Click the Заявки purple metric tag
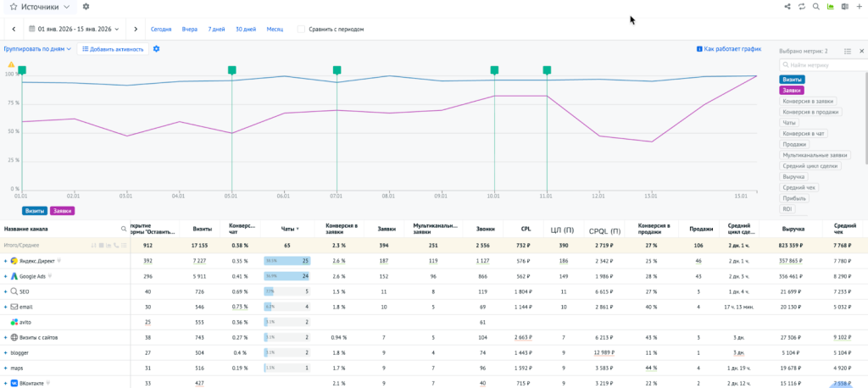 coord(791,90)
